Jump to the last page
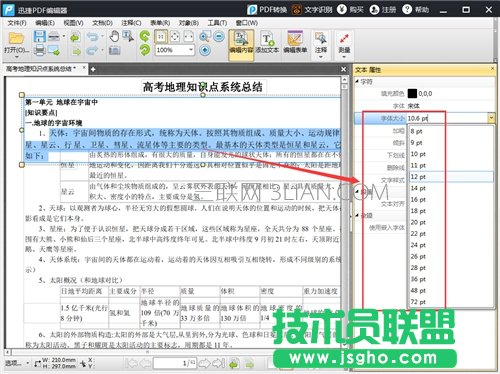500x374 pixels. (218, 363)
